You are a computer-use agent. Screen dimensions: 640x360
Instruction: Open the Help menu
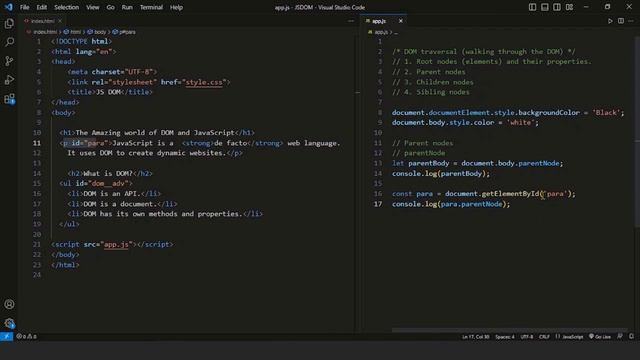[176, 7]
